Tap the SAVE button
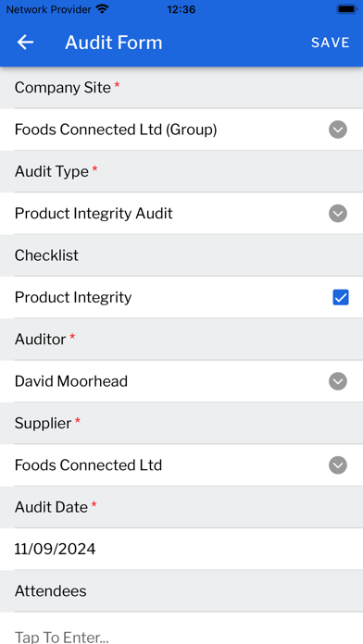Image resolution: width=363 pixels, height=644 pixels. click(x=330, y=43)
